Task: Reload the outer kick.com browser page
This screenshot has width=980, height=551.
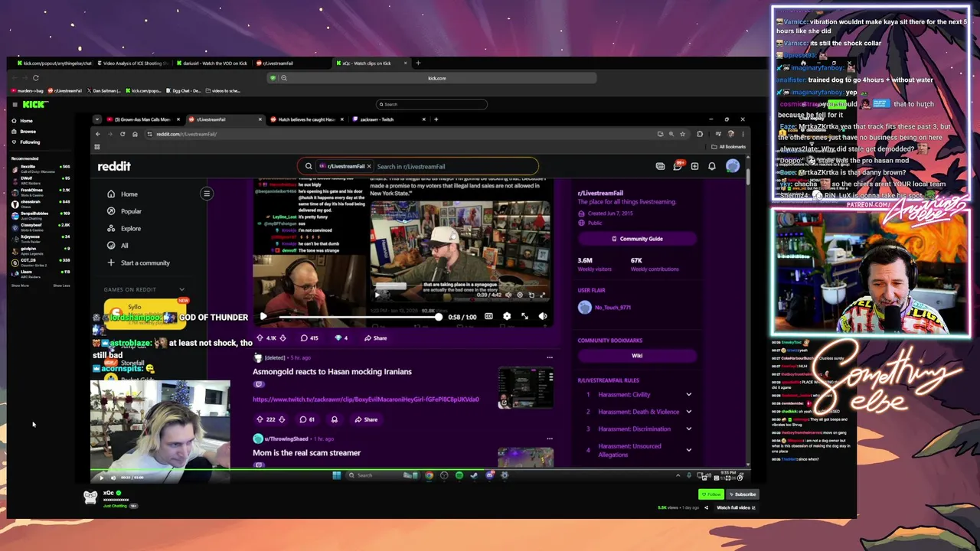Action: [x=35, y=77]
